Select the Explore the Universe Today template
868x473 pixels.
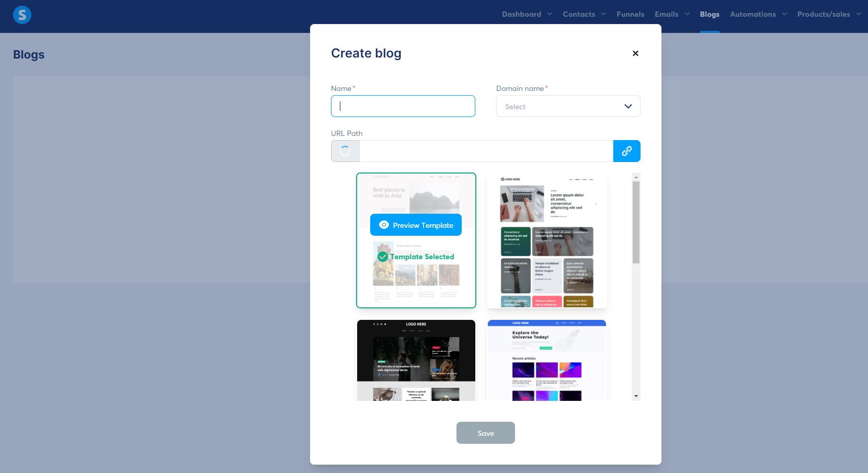coord(546,360)
